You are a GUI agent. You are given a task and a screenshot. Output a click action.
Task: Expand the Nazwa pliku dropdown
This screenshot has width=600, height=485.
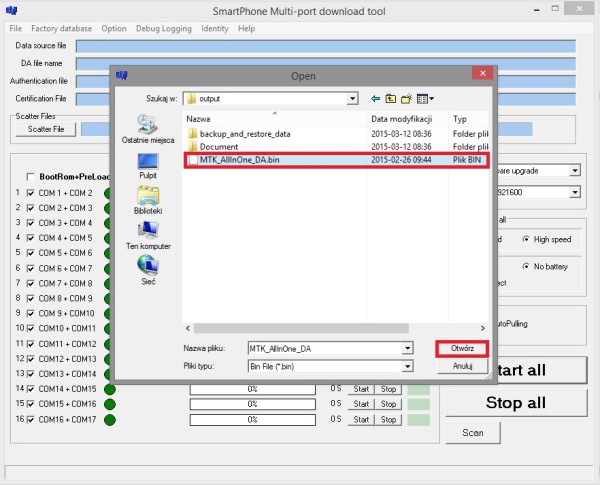[407, 348]
